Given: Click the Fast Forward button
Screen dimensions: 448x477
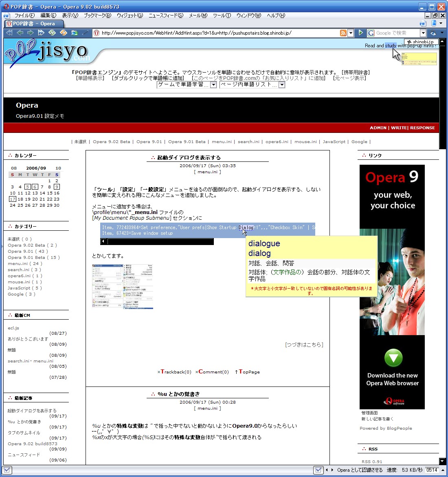Looking at the screenshot, I should 41,33.
